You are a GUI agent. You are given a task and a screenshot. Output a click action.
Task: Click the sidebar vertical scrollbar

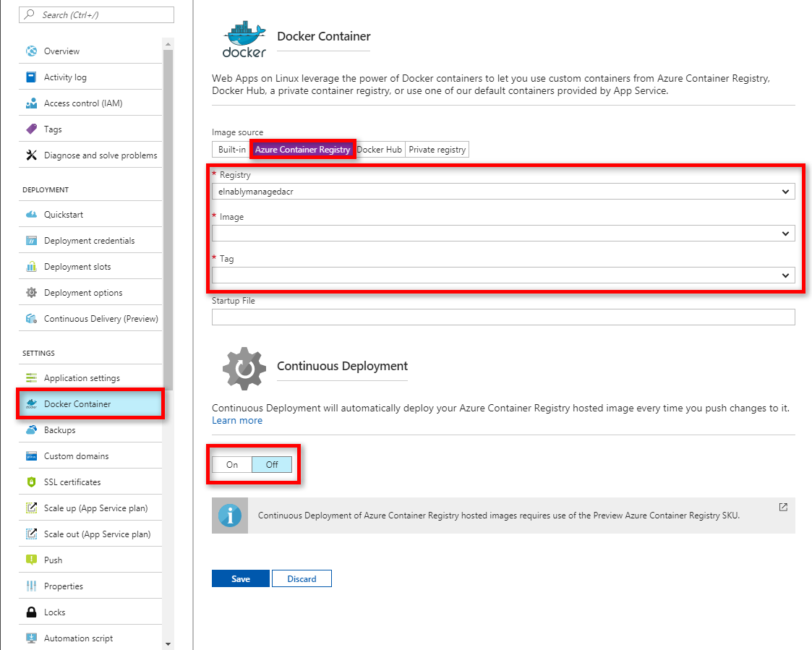coord(168,218)
